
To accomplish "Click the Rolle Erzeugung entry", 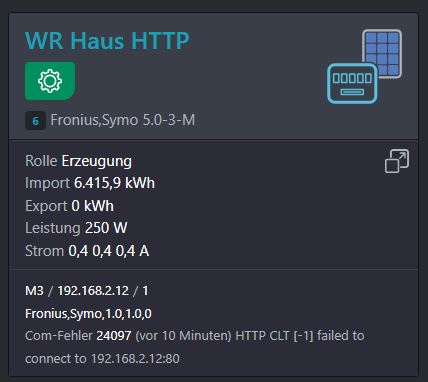I will click(x=78, y=161).
